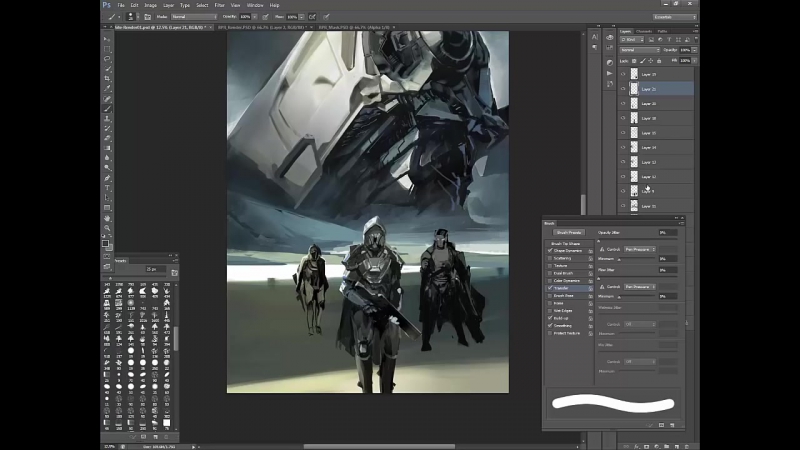Viewport: 800px width, 450px height.
Task: Open Flow Jitter Control Pen Pressure dropdown
Action: 640,287
